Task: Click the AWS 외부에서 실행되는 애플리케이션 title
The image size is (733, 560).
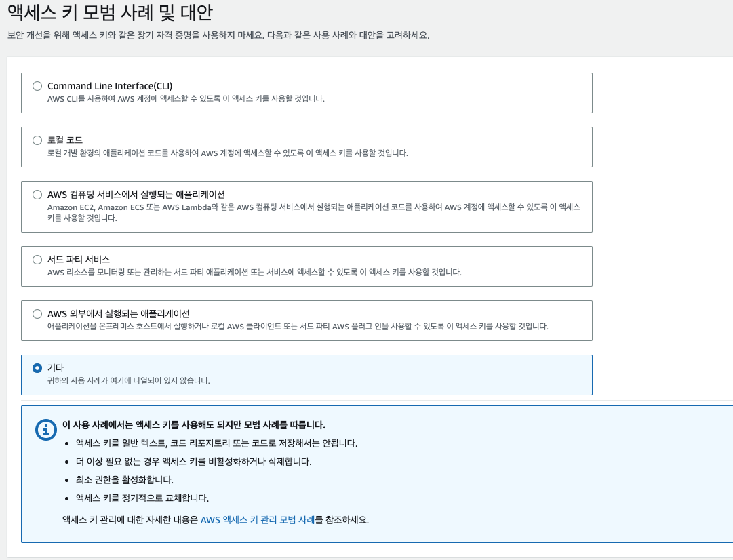Action: click(x=118, y=314)
